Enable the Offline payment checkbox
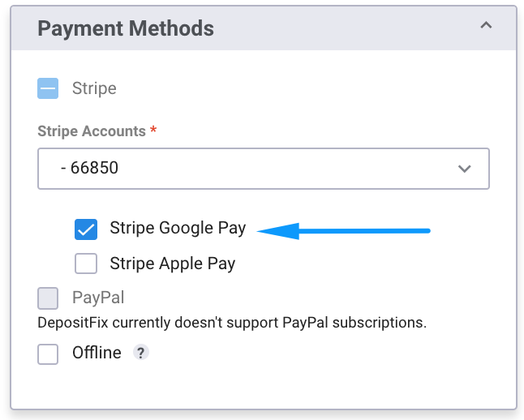This screenshot has width=524, height=420. [48, 354]
